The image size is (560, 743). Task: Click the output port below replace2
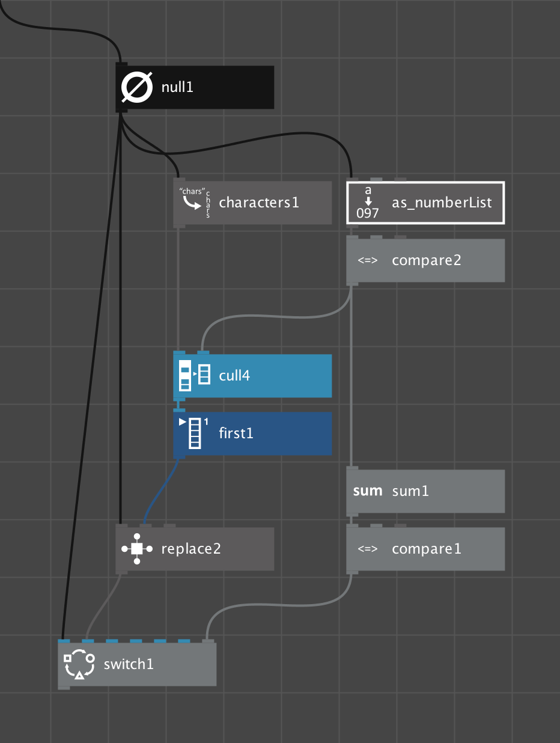click(121, 571)
